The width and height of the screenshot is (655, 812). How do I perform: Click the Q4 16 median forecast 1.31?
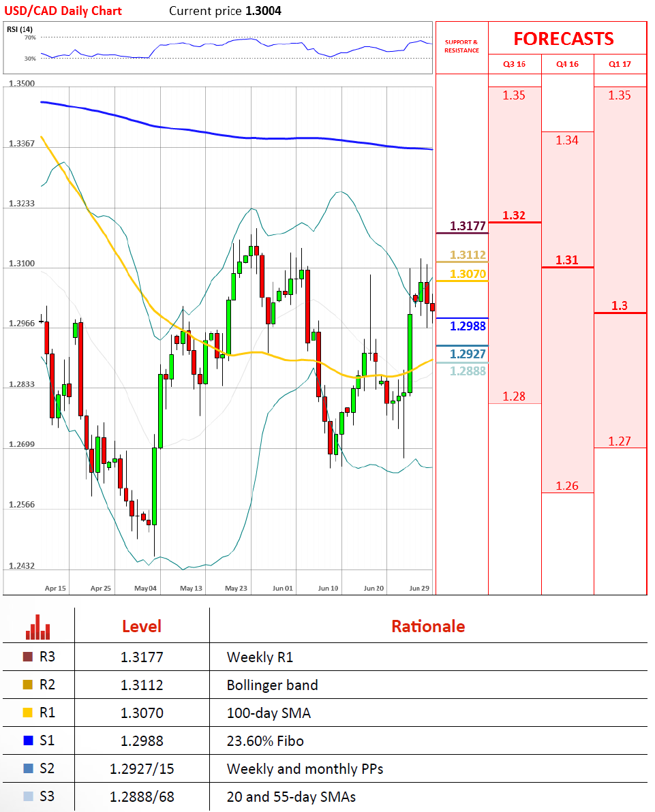pos(567,260)
